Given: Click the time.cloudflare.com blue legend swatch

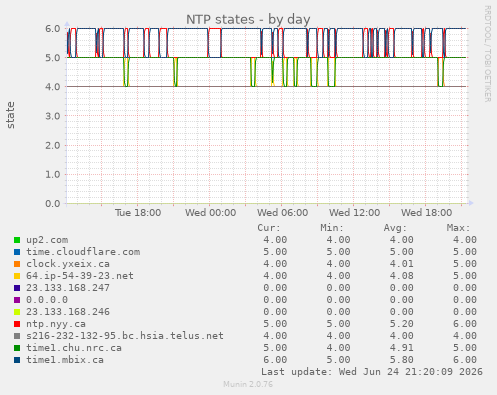Looking at the screenshot, I should tap(17, 252).
